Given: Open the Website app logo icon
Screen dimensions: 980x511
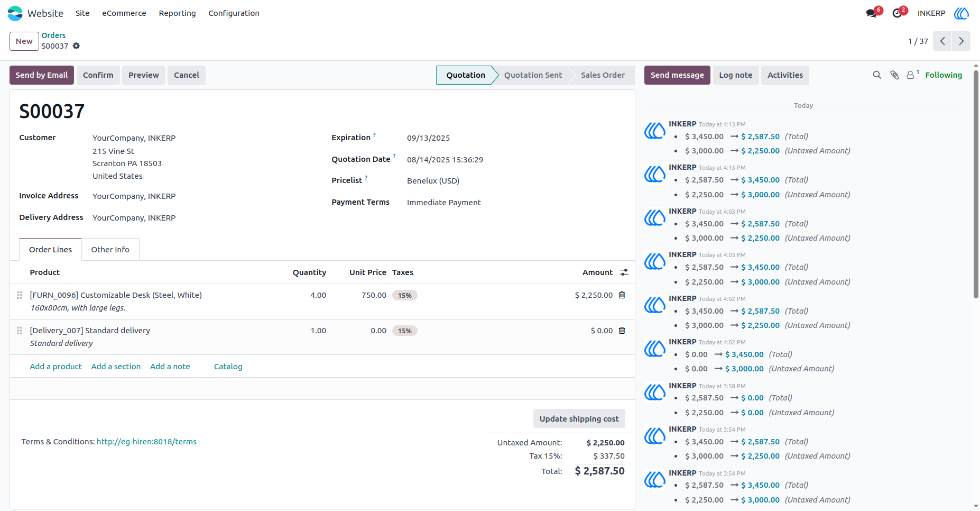Looking at the screenshot, I should point(15,13).
